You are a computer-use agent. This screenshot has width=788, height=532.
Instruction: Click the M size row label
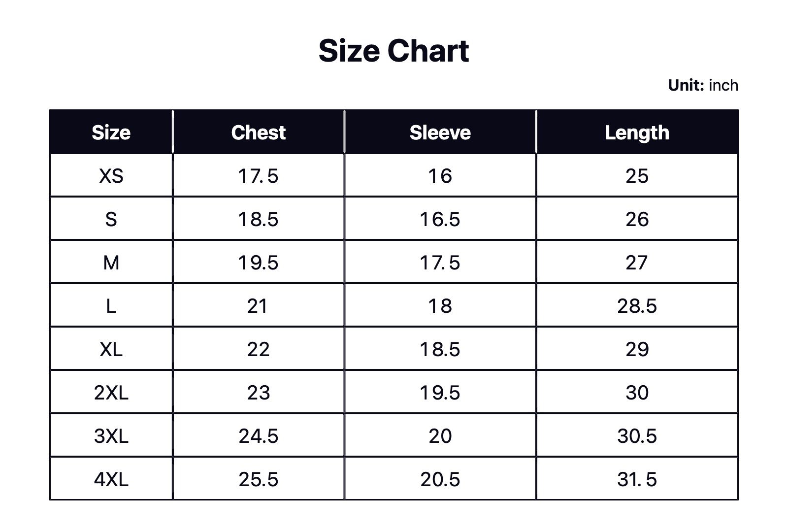click(x=111, y=263)
